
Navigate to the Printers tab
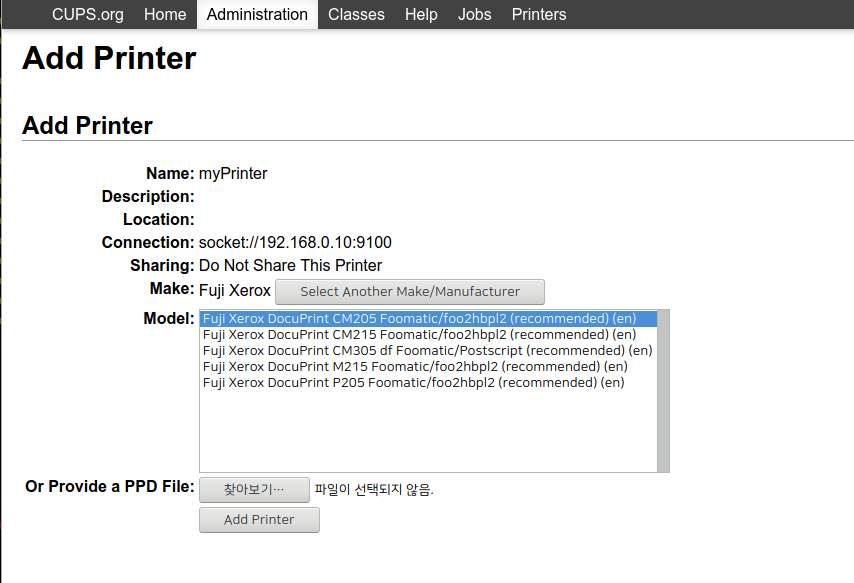(x=539, y=14)
